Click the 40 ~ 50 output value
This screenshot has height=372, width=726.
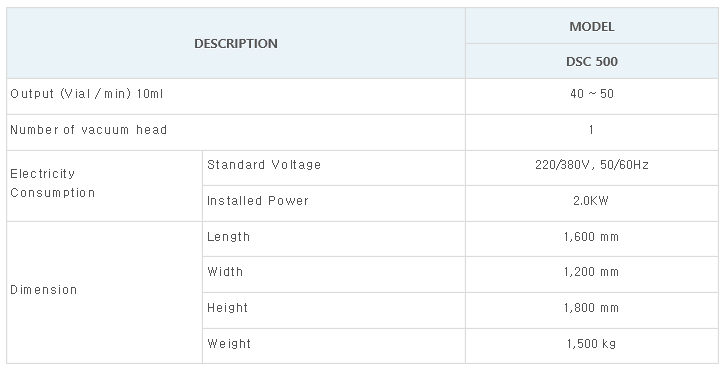(x=592, y=94)
